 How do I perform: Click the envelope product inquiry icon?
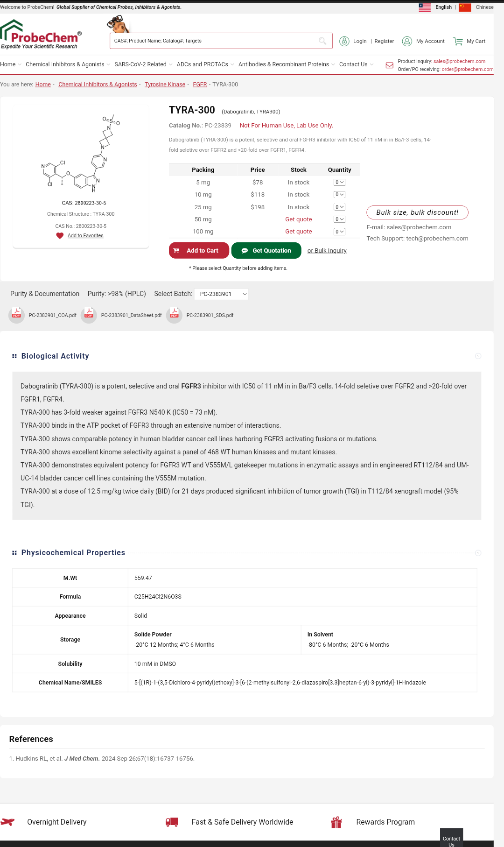click(x=389, y=65)
